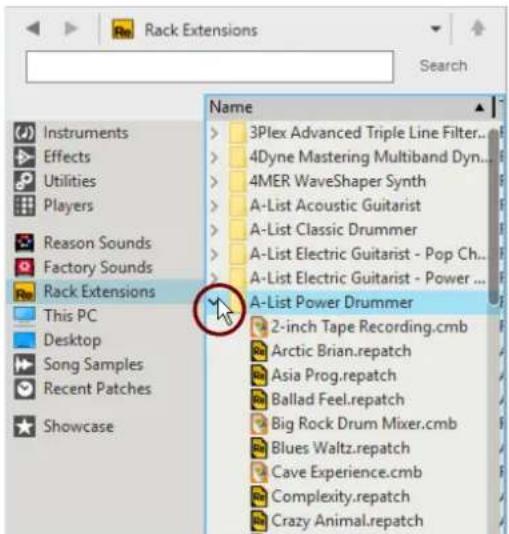Click combinator icon of 2-inch Tape Recording.cmb
509x534 pixels.
(259, 327)
